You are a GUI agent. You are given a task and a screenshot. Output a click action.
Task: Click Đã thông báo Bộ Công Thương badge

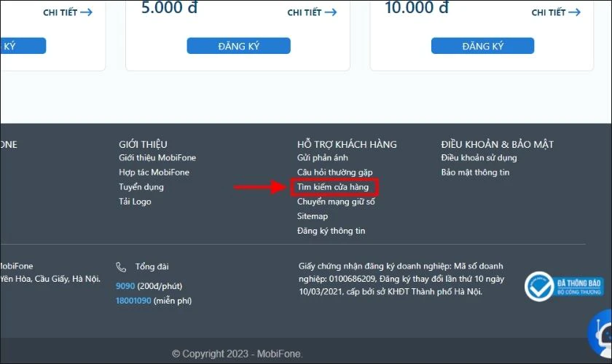click(564, 286)
